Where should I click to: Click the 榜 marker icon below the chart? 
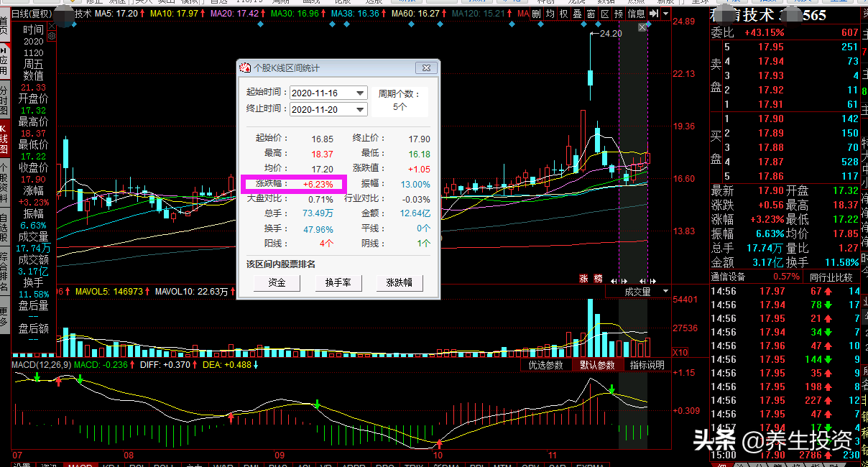click(598, 279)
